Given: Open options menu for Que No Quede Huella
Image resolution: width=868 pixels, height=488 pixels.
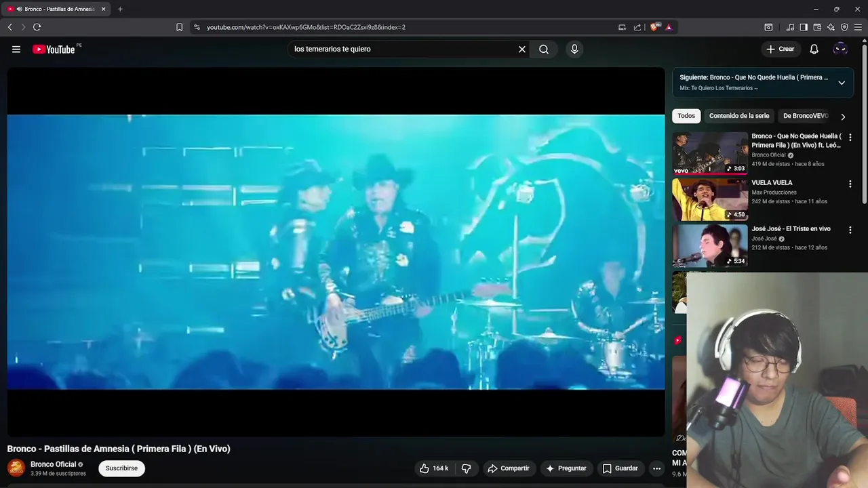Looking at the screenshot, I should pos(850,138).
